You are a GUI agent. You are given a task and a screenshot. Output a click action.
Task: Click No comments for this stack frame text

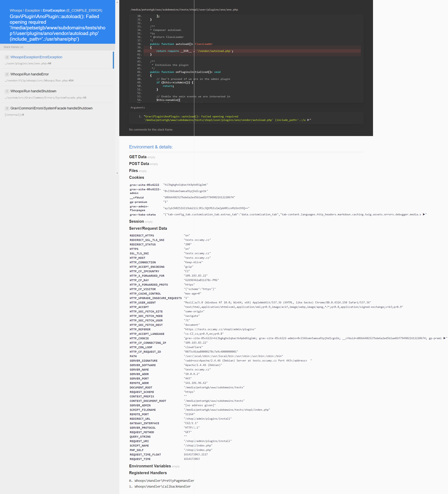151,130
